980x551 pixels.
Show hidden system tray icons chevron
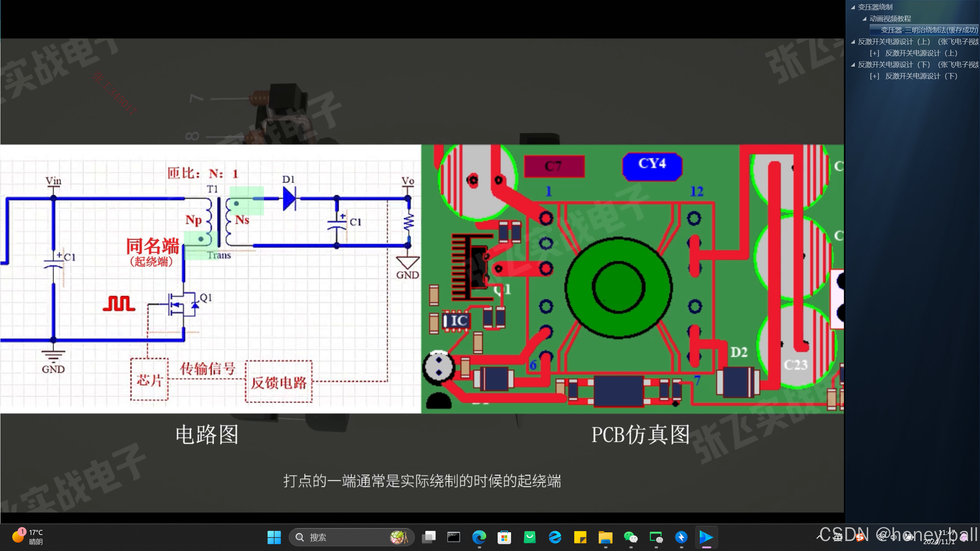point(819,537)
